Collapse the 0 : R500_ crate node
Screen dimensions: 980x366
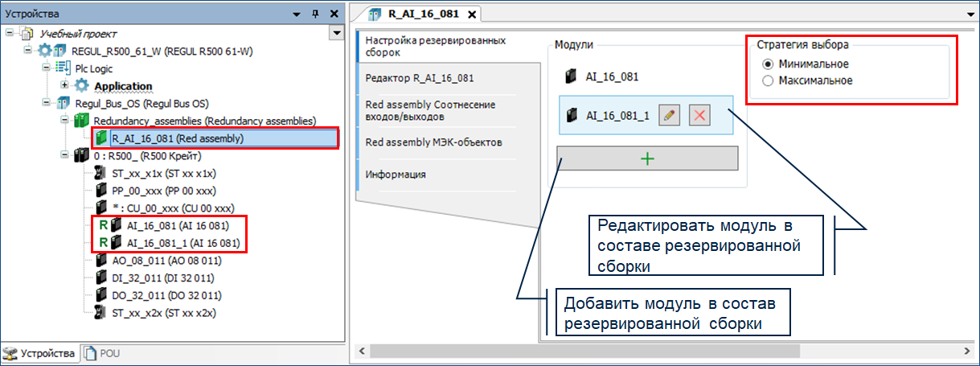(x=64, y=155)
